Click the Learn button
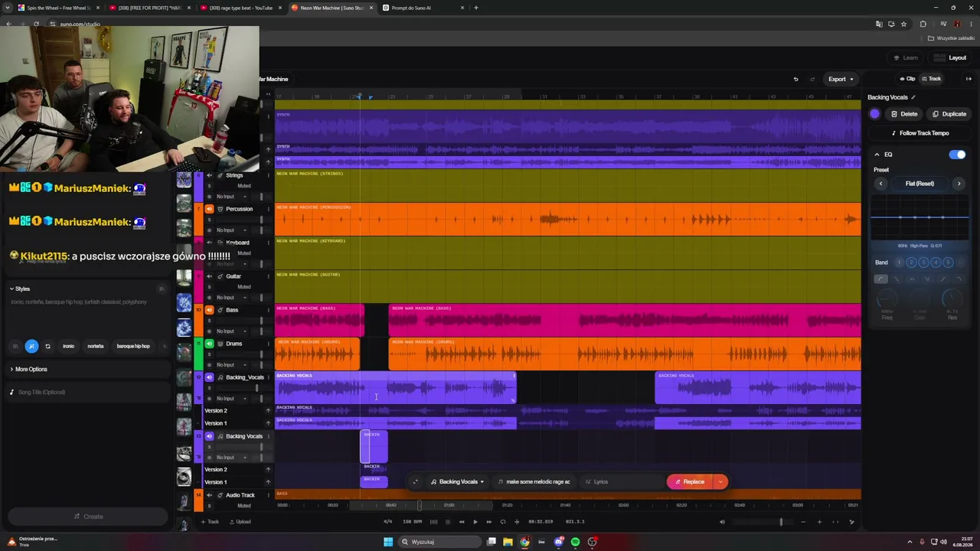This screenshot has height=551, width=980. (x=906, y=58)
